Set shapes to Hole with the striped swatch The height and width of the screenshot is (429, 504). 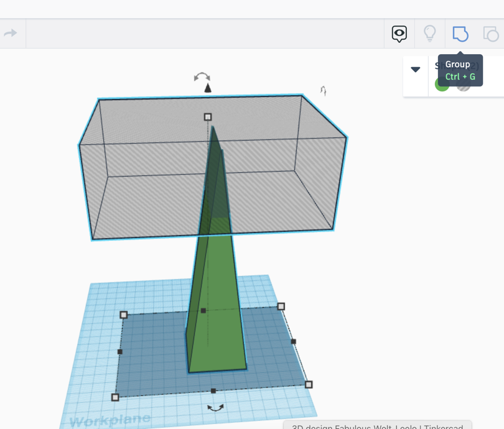coord(464,85)
